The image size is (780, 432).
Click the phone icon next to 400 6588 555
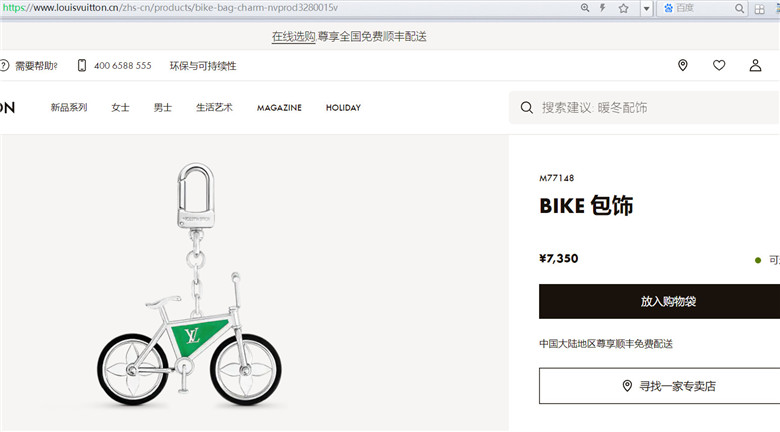(82, 65)
